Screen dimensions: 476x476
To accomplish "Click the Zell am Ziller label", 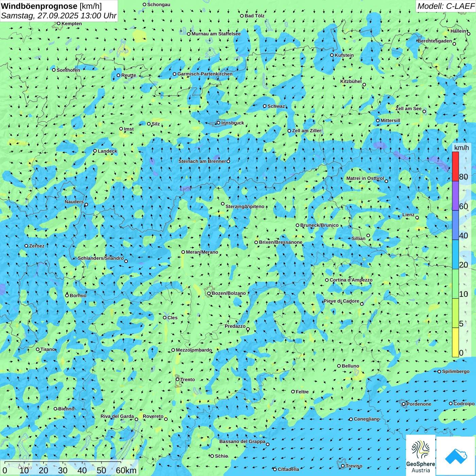I will pyautogui.click(x=307, y=131).
